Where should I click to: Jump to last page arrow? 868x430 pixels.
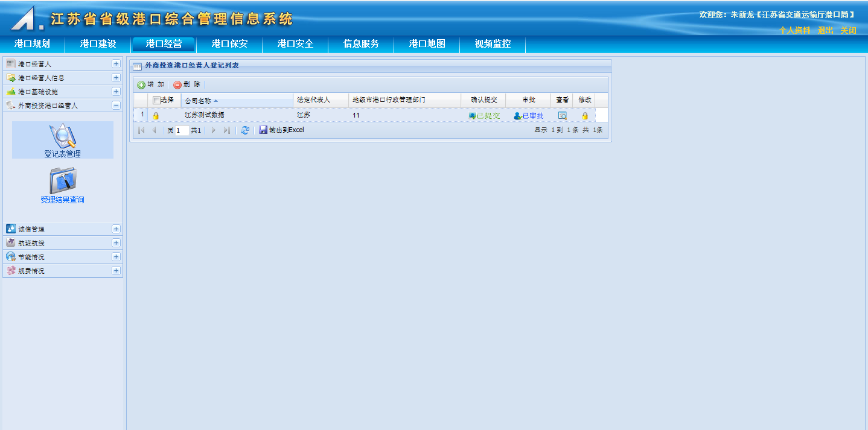[227, 130]
